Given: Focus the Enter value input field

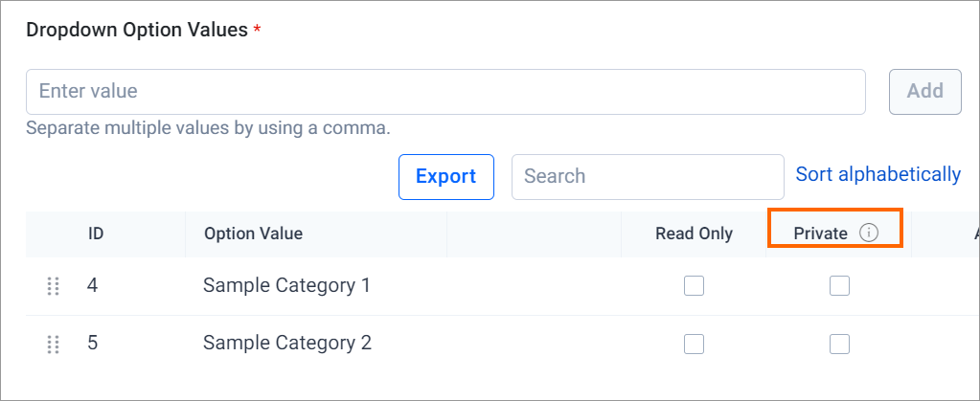Looking at the screenshot, I should [x=445, y=91].
